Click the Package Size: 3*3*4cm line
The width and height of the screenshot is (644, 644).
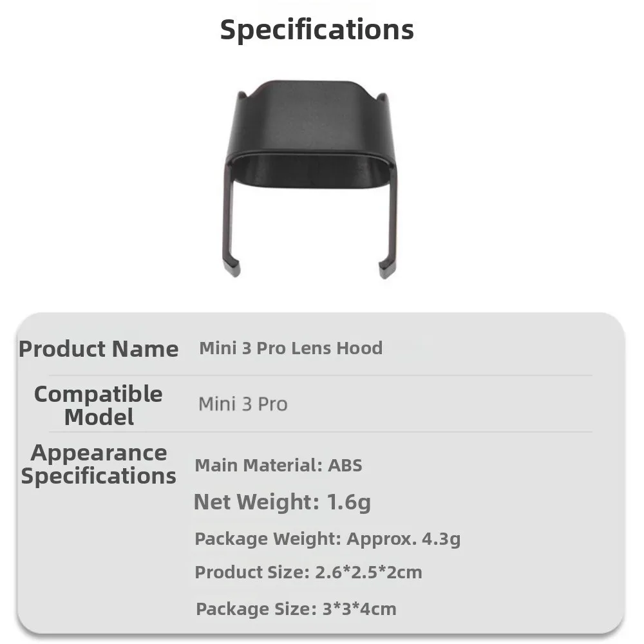pyautogui.click(x=296, y=609)
